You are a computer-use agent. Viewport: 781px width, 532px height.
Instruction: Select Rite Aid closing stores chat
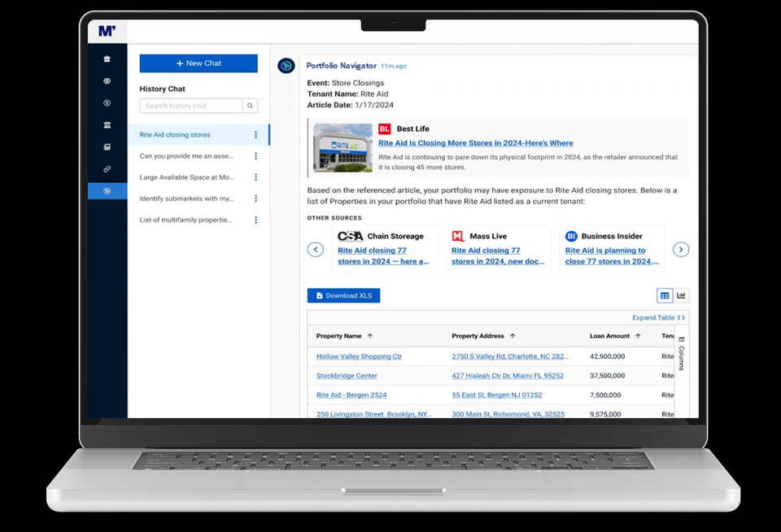click(199, 134)
